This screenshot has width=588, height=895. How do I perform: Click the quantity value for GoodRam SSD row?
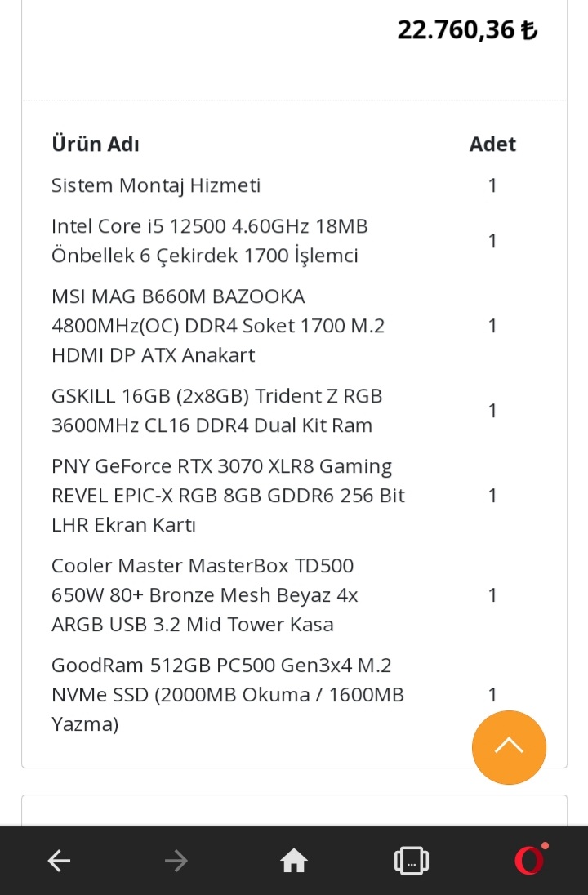492,695
